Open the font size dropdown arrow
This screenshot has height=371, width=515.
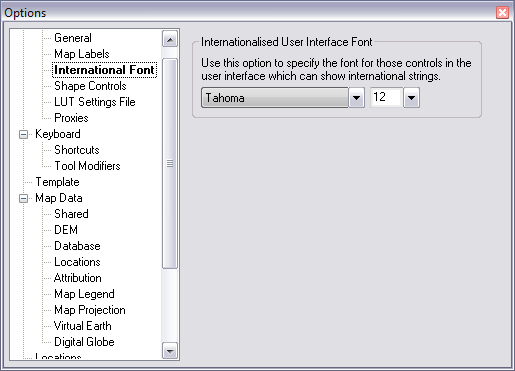point(411,98)
